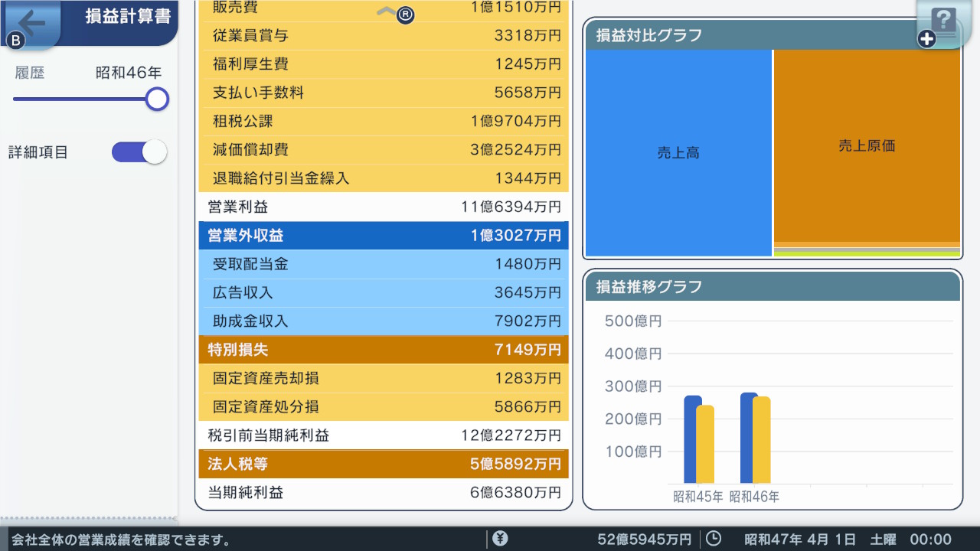Select the 当期純利益 row
This screenshot has width=980, height=551.
(x=384, y=492)
